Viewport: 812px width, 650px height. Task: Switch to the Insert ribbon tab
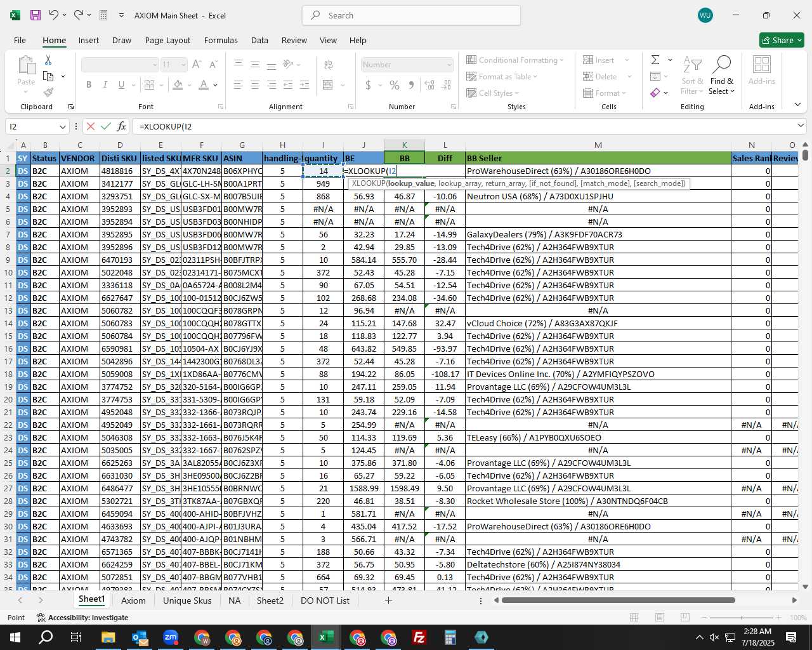tap(89, 40)
